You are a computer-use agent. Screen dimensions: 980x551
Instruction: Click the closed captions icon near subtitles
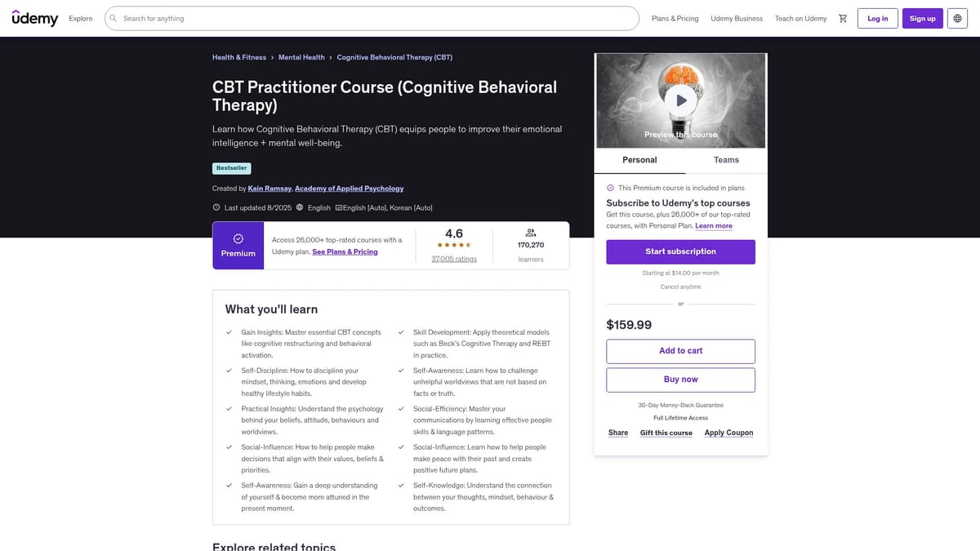coord(338,207)
